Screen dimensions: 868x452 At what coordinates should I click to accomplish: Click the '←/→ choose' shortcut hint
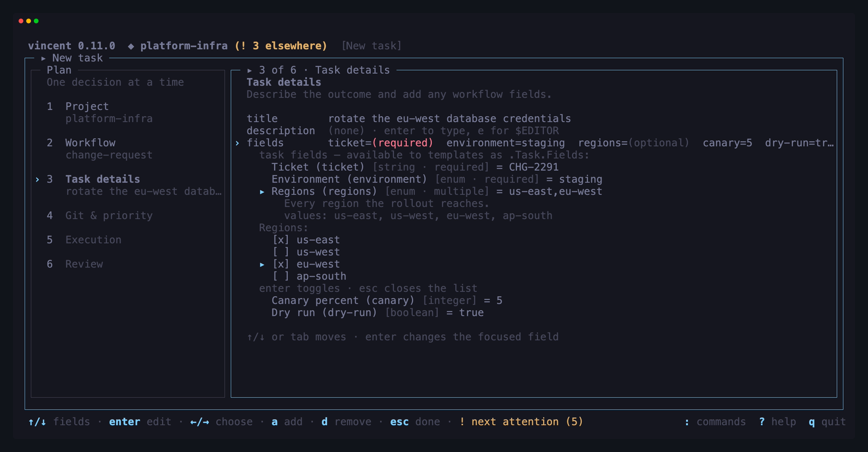[221, 422]
